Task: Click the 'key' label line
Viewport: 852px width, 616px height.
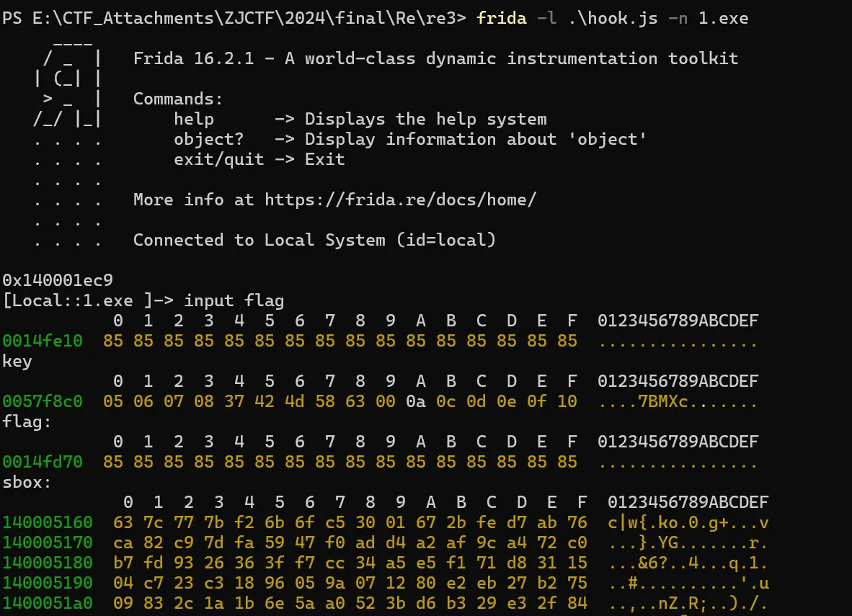Action: point(17,361)
